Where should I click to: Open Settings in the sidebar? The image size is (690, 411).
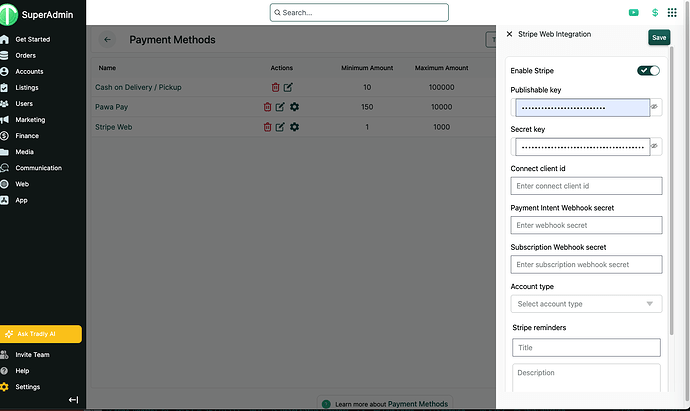click(x=28, y=387)
